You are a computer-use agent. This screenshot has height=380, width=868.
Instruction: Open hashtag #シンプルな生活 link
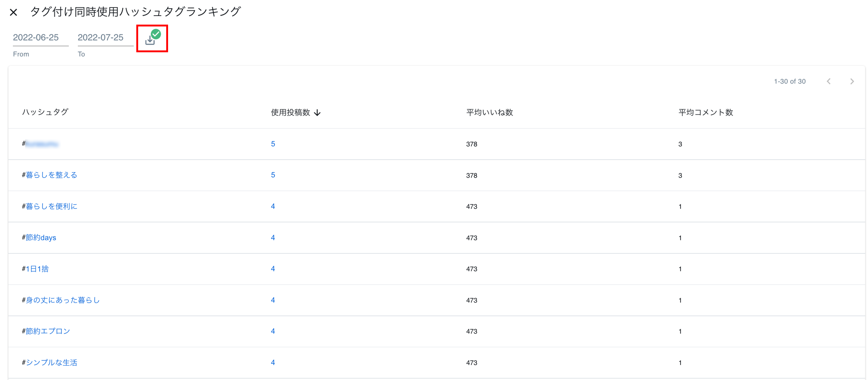tap(52, 363)
